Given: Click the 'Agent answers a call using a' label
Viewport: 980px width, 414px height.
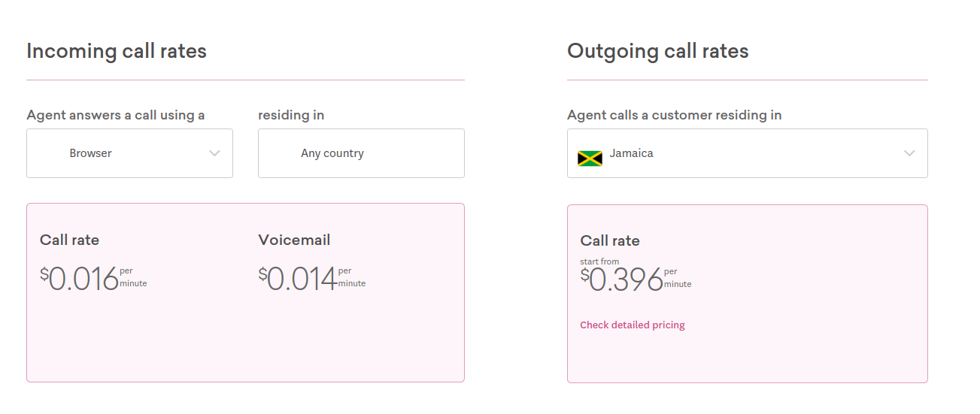Looking at the screenshot, I should (116, 115).
